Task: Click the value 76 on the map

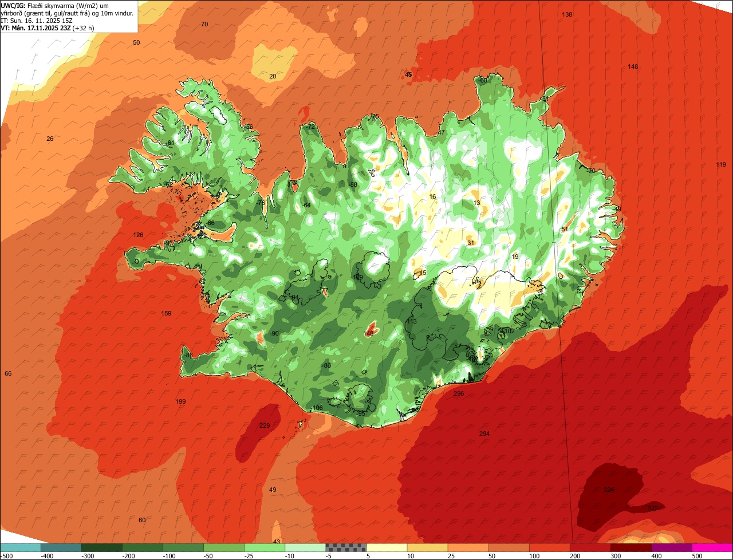Action: pyautogui.click(x=261, y=203)
